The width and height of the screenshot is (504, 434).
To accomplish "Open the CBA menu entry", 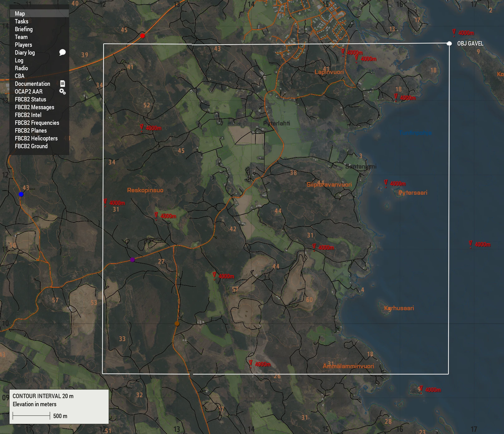I will (20, 76).
